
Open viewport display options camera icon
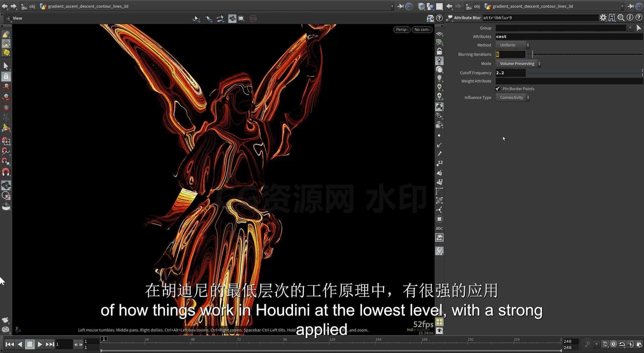click(x=430, y=18)
